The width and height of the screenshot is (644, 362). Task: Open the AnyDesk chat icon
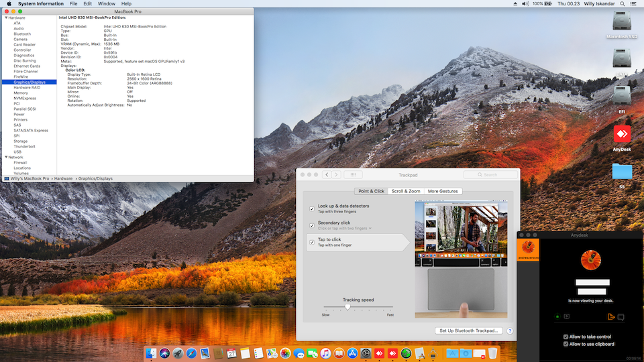tap(621, 317)
